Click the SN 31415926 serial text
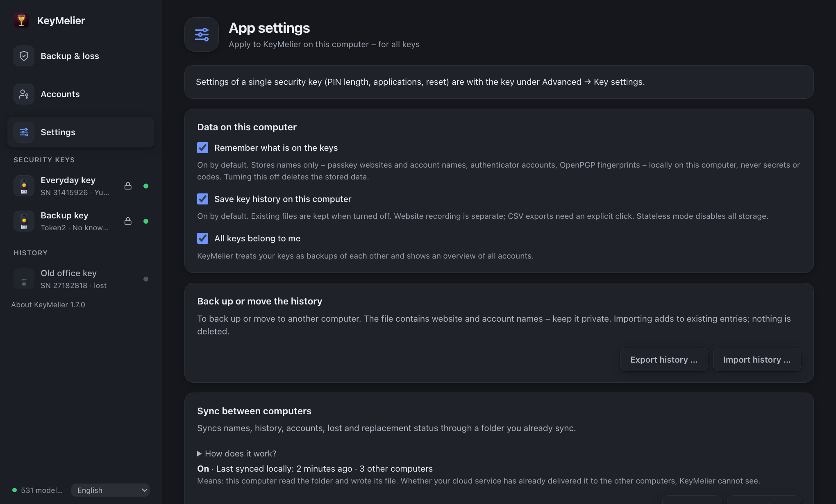 [64, 193]
